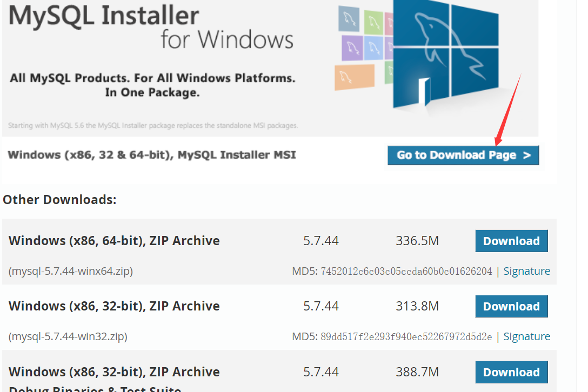Click the gray-blue dolphin tile icon

[x=349, y=19]
